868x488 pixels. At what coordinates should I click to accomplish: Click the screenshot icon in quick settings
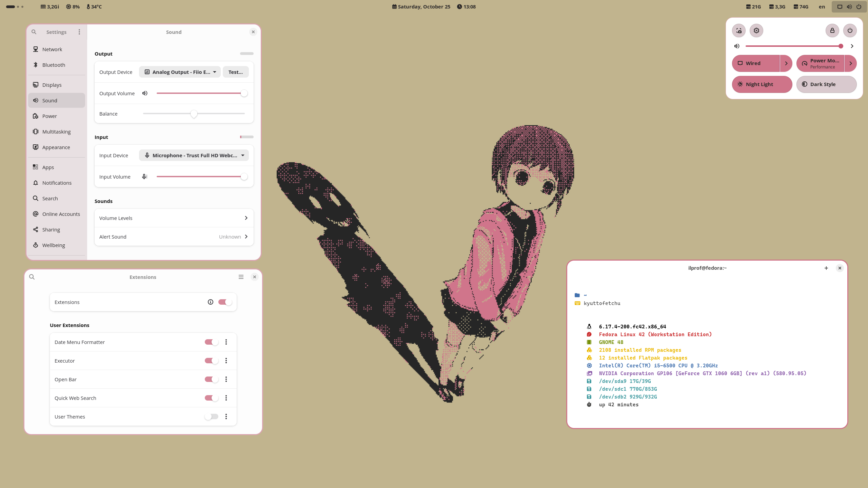click(739, 30)
